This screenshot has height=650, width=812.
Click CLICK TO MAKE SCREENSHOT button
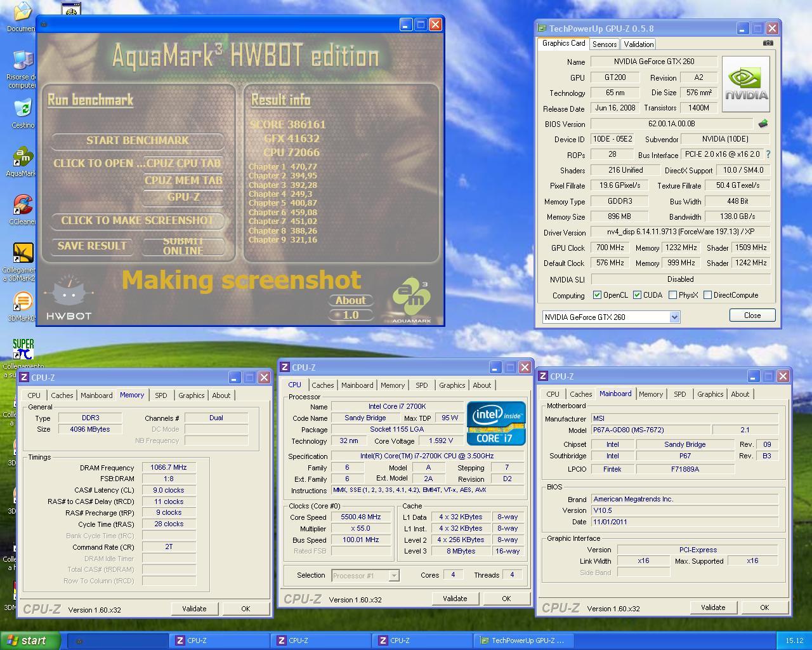click(138, 220)
